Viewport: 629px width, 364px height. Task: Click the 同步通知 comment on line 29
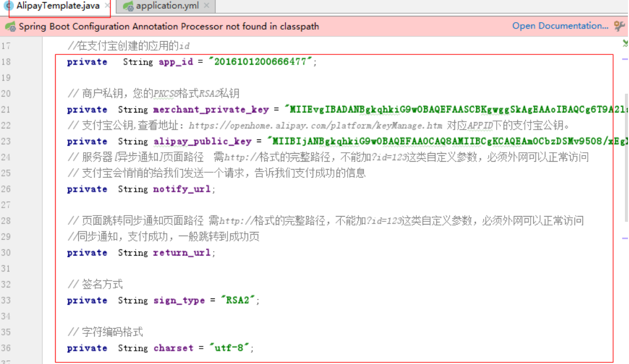pos(163,237)
